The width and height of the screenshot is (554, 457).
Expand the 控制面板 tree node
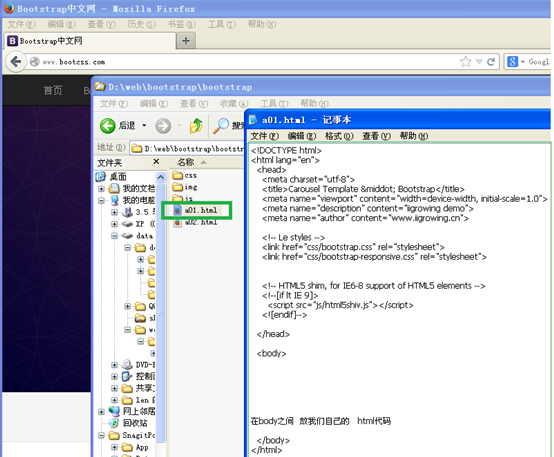114,376
